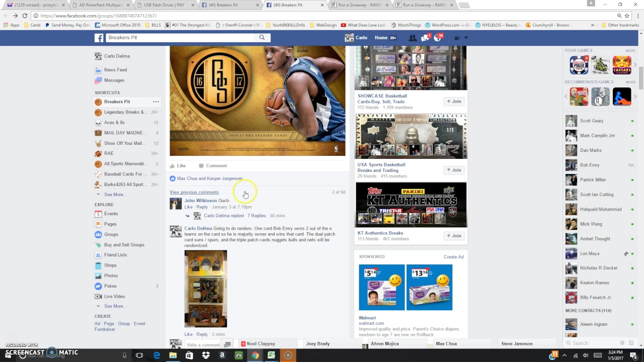Open Live Video in the Explore list
Screen dimensions: 644x362
tap(114, 297)
